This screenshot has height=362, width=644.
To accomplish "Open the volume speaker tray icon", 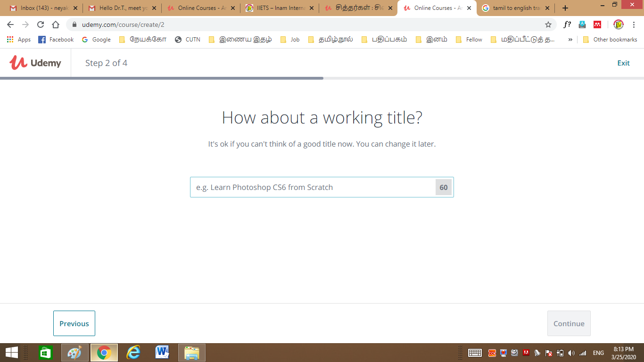I will [571, 353].
